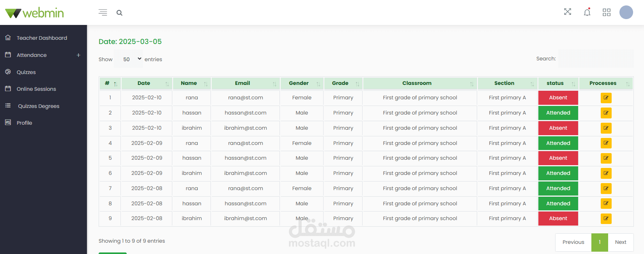
Task: Click Absent status for row 1
Action: tap(558, 98)
